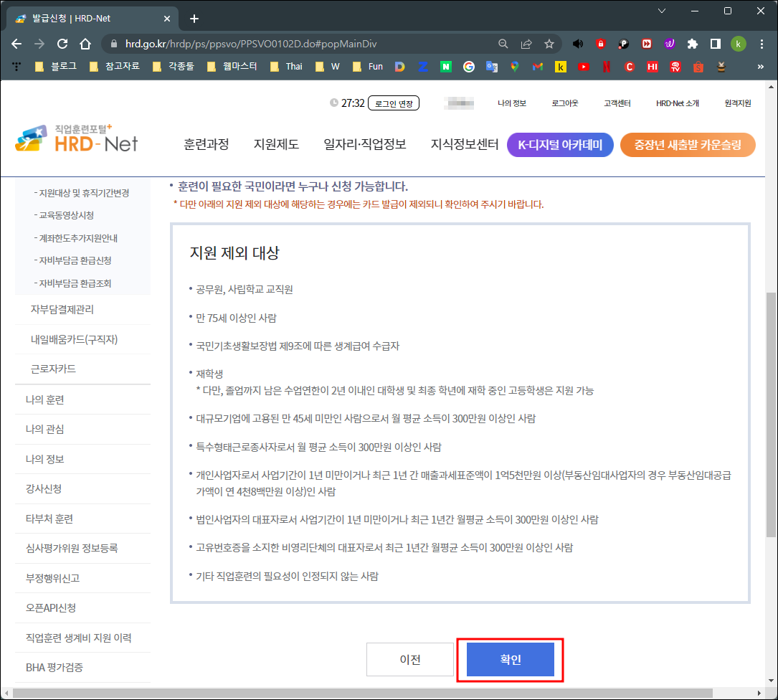Screen dimensions: 778x700
Task: Open Netflix from the bookmarks bar
Action: tap(607, 66)
